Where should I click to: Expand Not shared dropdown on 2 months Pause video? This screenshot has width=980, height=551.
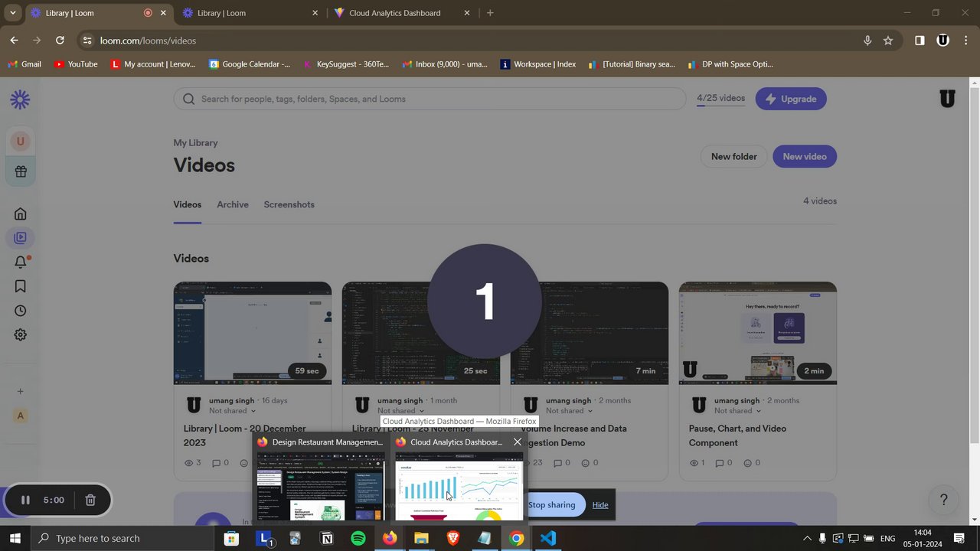(737, 411)
